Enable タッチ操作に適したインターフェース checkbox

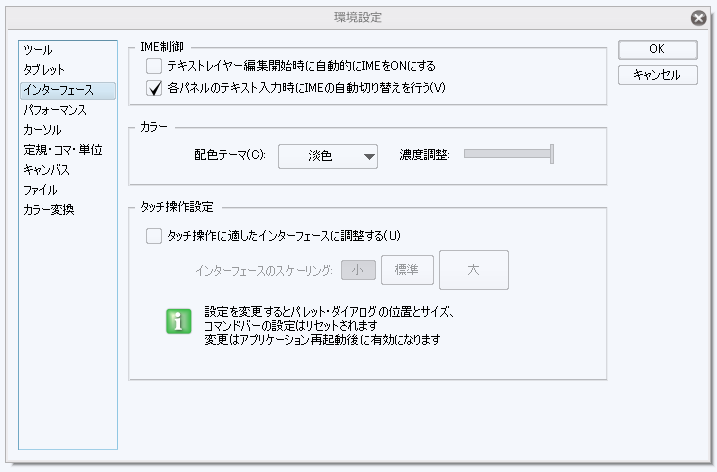pos(154,236)
